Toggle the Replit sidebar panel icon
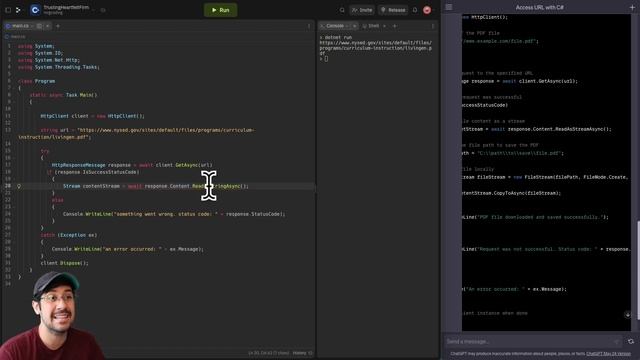 tap(8, 10)
